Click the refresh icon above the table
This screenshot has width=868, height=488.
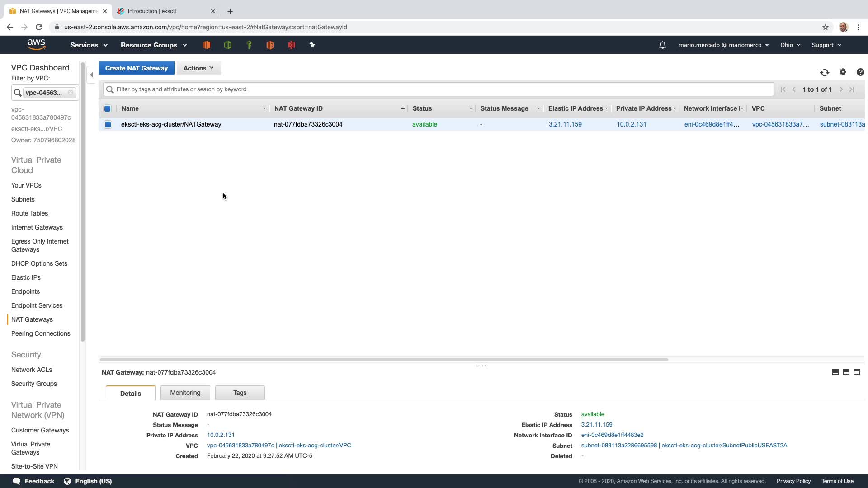tap(825, 72)
